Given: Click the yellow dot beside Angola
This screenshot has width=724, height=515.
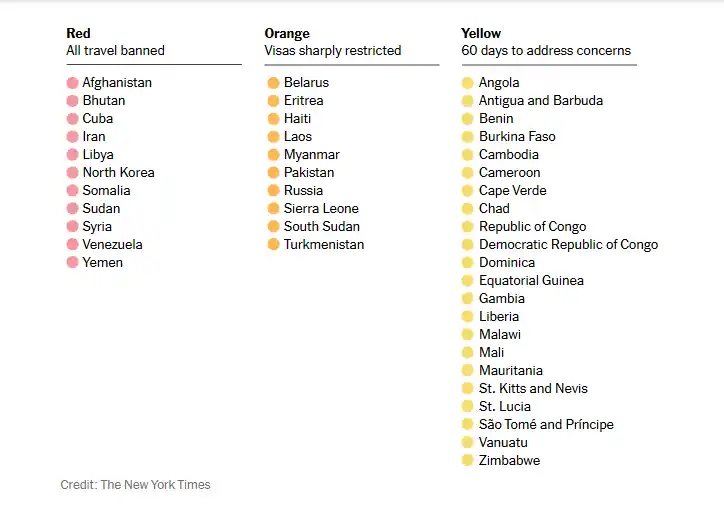Looking at the screenshot, I should click(467, 83).
